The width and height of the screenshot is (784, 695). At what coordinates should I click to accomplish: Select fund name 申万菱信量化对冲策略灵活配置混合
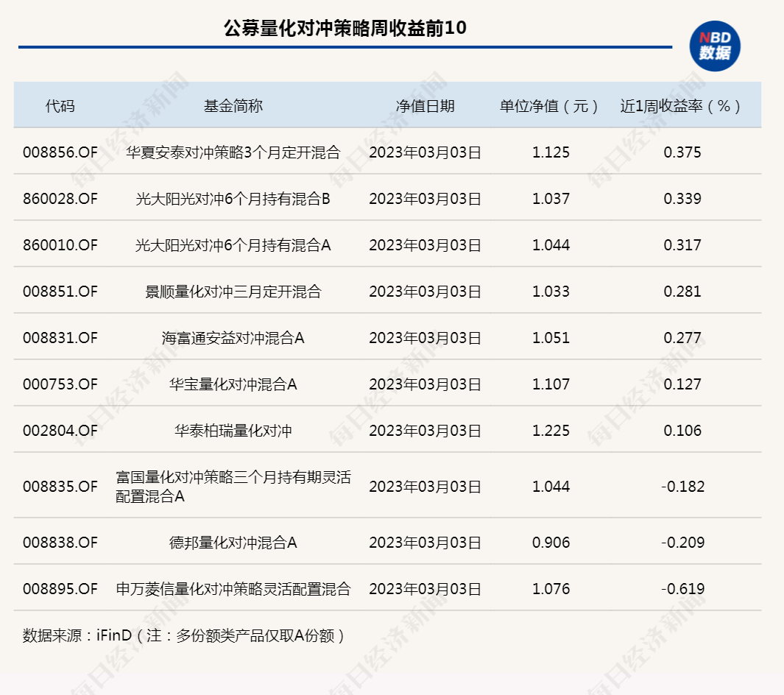(x=233, y=589)
